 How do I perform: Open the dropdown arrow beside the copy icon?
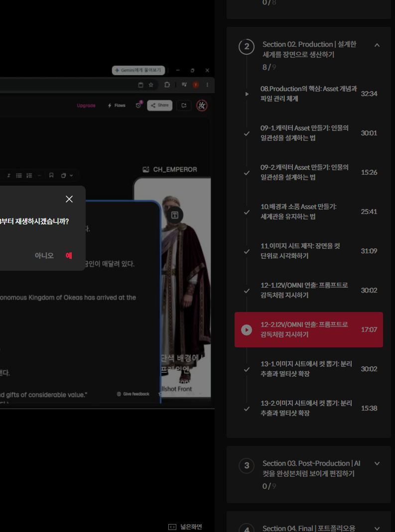tap(71, 175)
